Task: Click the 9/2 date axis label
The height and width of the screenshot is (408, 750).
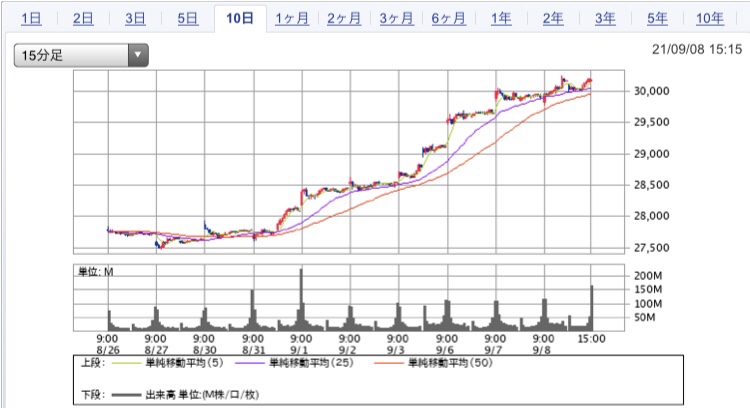Action: (x=348, y=350)
